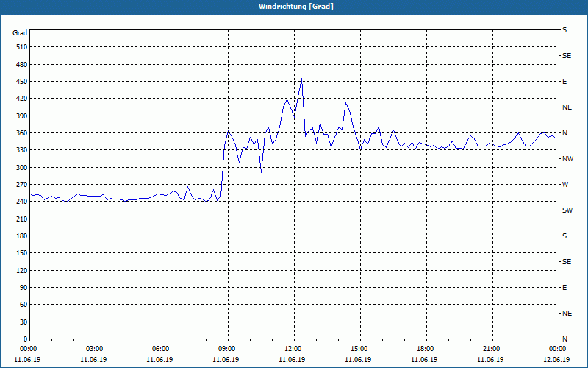Click the 30 y-axis tick label
The image size is (588, 368).
click(24, 322)
